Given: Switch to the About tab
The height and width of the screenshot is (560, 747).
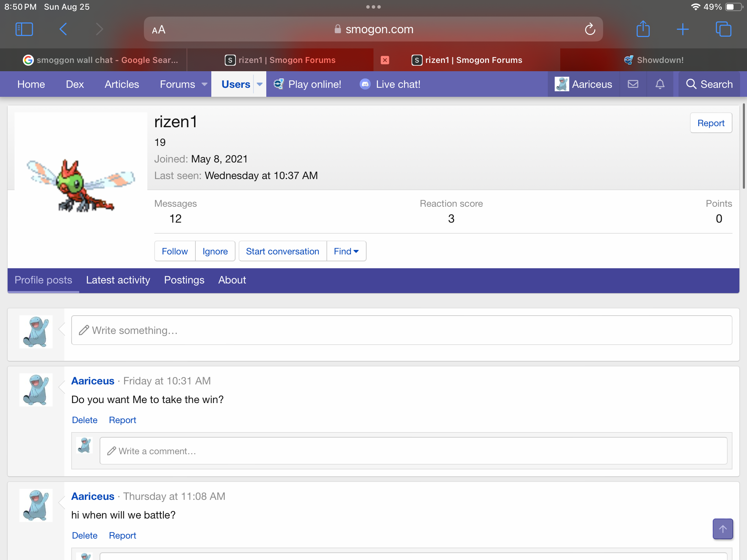Looking at the screenshot, I should coord(232,280).
